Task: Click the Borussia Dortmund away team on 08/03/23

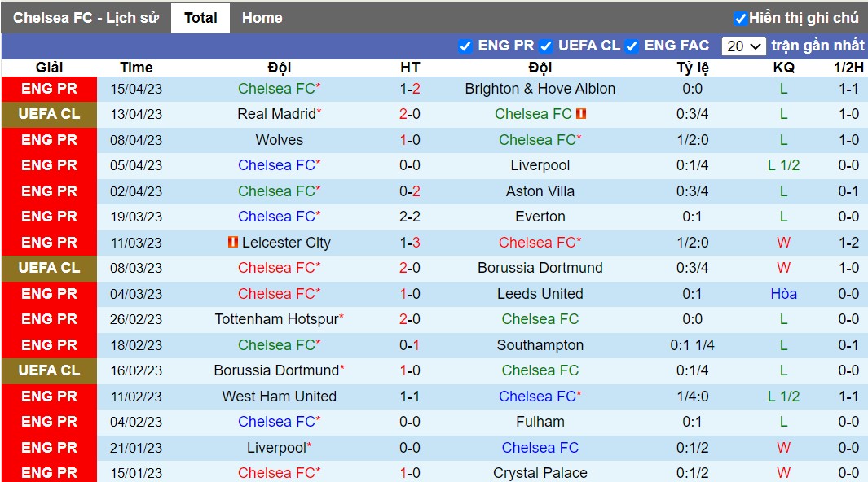Action: pos(540,268)
